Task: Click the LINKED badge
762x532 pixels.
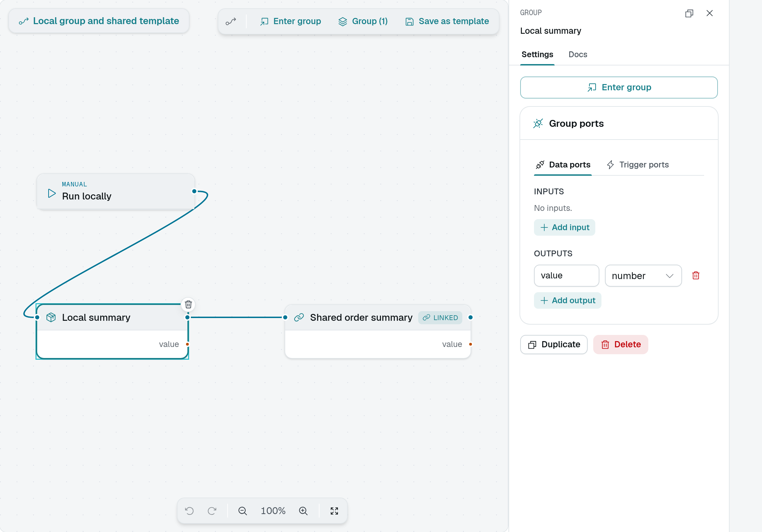Action: (x=440, y=318)
